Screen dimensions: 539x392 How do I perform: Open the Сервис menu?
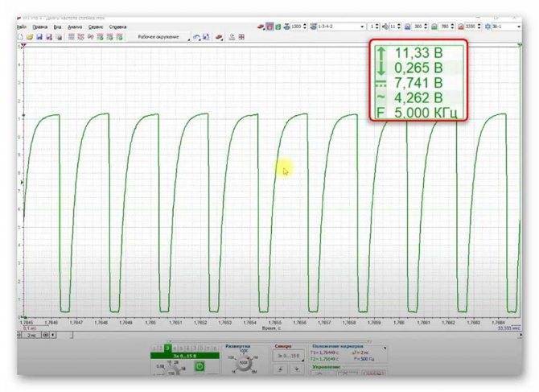[96, 27]
